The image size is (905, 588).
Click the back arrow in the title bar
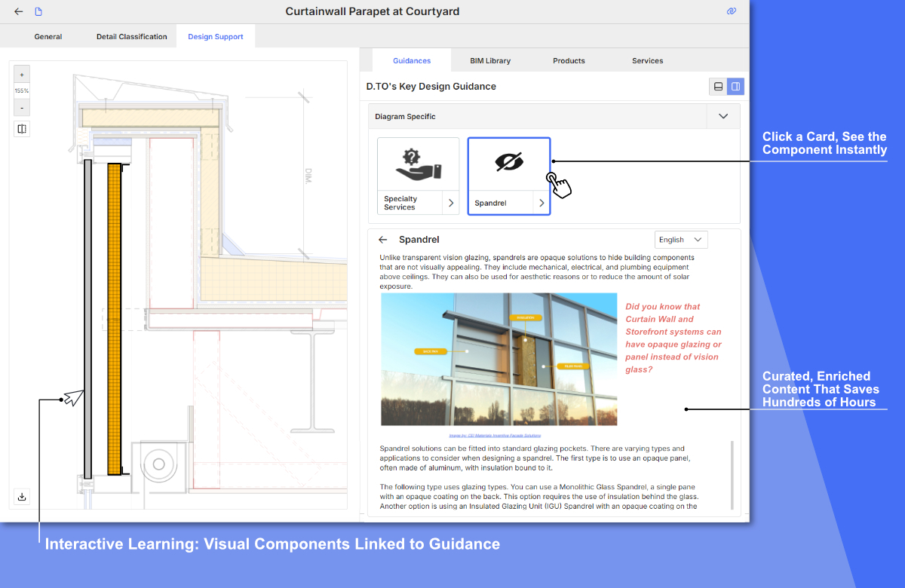click(19, 11)
